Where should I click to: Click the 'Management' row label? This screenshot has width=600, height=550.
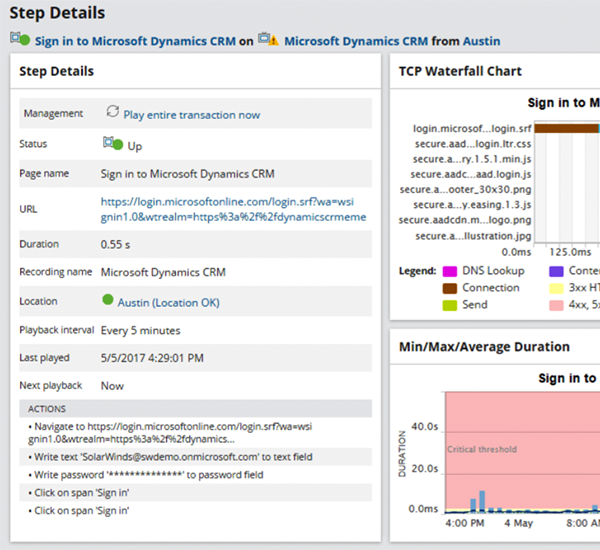(53, 114)
